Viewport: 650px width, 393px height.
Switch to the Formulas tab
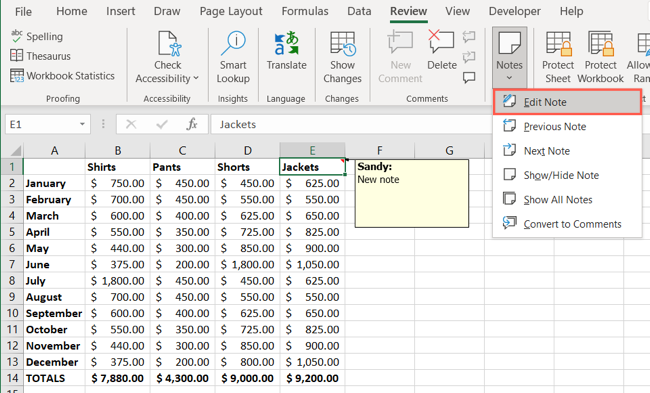click(x=305, y=11)
